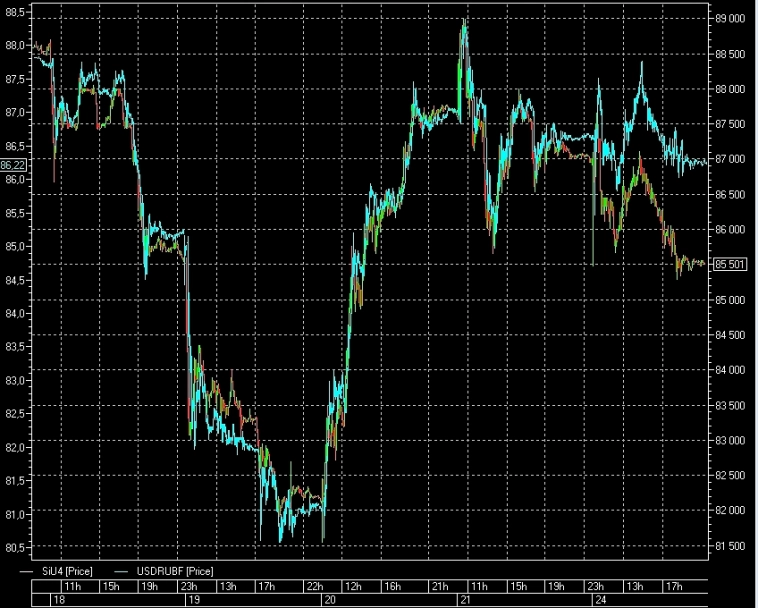The height and width of the screenshot is (608, 758).
Task: Click the 86,5 left axis label
Action: (x=15, y=146)
